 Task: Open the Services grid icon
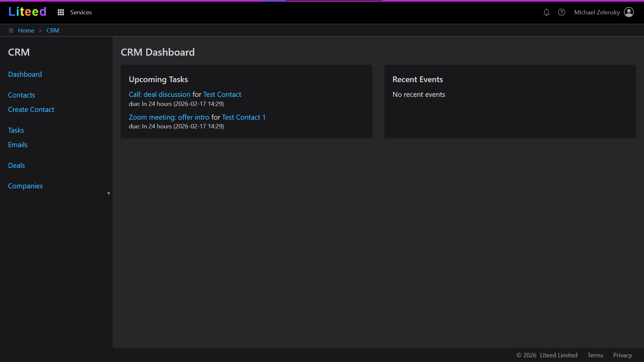[61, 12]
